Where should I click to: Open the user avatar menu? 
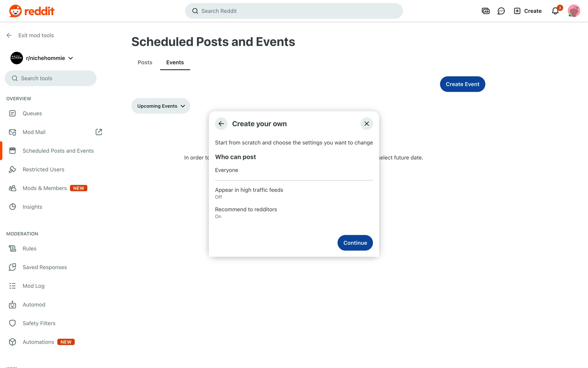pyautogui.click(x=574, y=11)
